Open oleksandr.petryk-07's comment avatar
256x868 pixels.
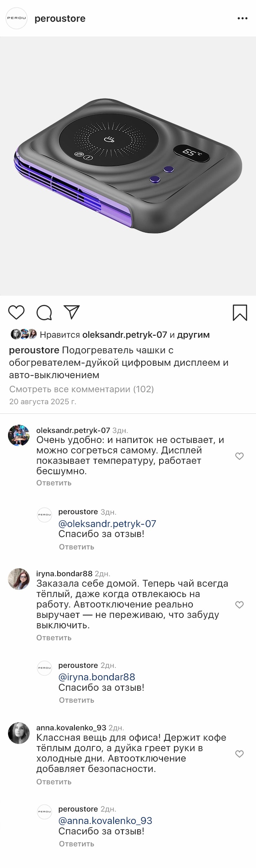click(x=19, y=435)
